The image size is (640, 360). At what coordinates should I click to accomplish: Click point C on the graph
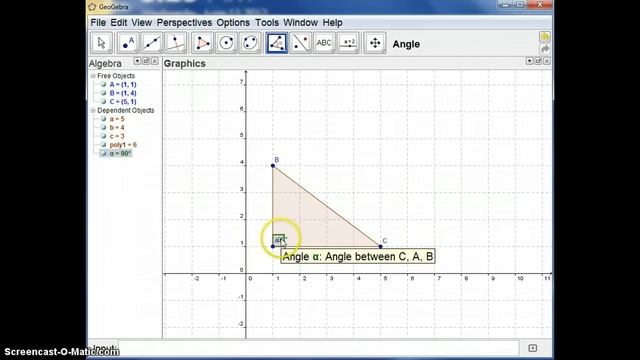tap(380, 247)
